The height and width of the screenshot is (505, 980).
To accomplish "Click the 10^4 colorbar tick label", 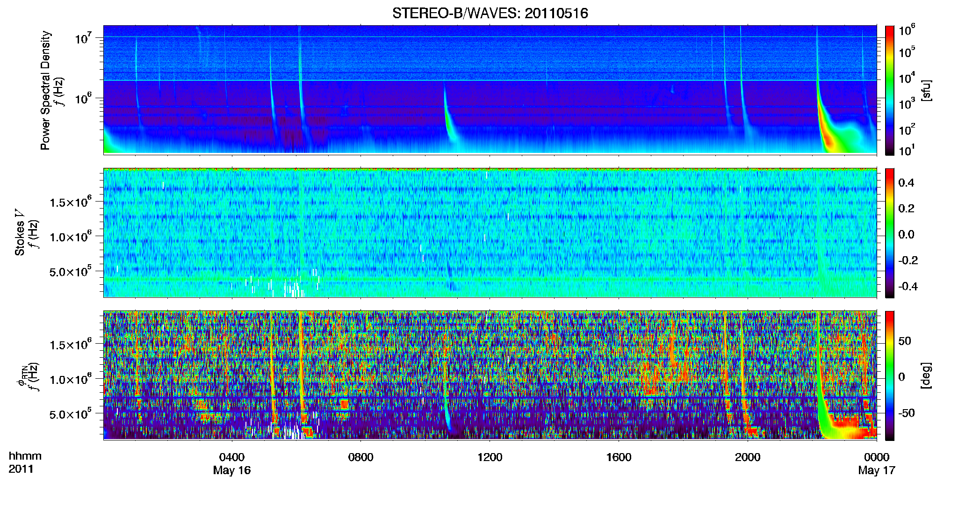I will (x=907, y=78).
